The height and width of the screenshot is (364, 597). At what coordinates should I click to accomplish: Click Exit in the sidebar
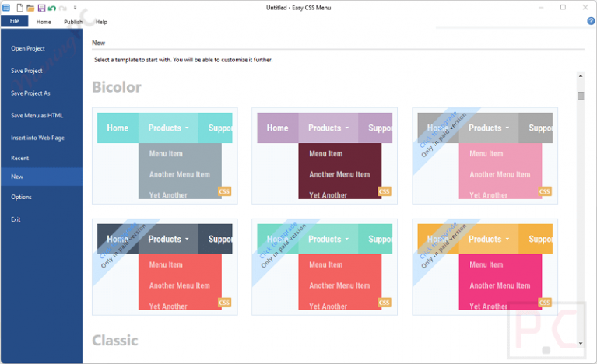[16, 219]
